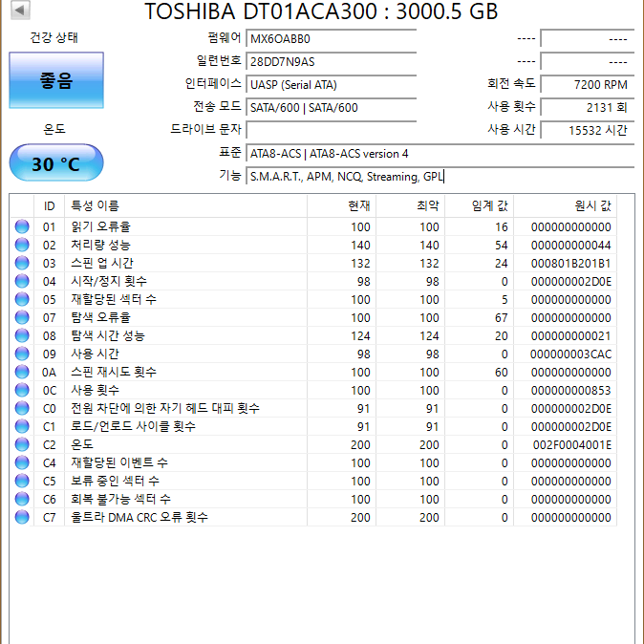Click status orb for C4 재할당된 이벤트 수
The image size is (644, 644).
pos(22,462)
